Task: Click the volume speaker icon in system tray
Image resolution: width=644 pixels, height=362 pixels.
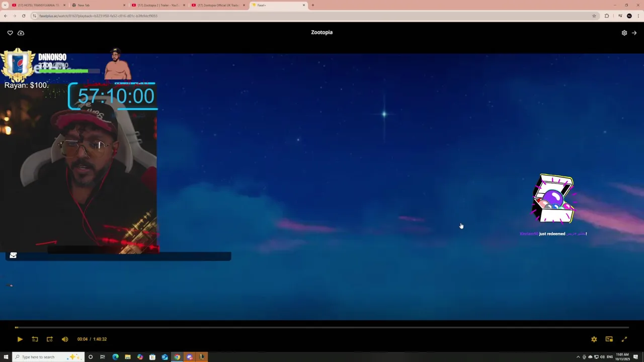Action: pyautogui.click(x=602, y=357)
